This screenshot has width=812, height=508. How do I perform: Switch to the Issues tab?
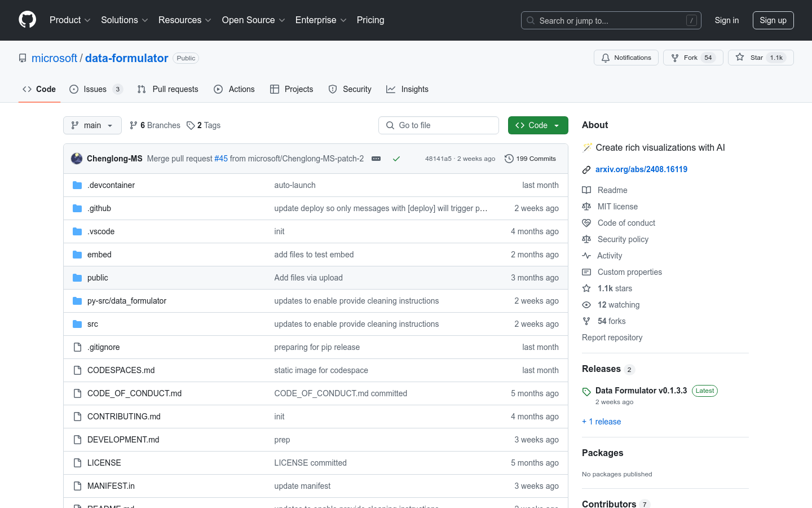click(96, 89)
